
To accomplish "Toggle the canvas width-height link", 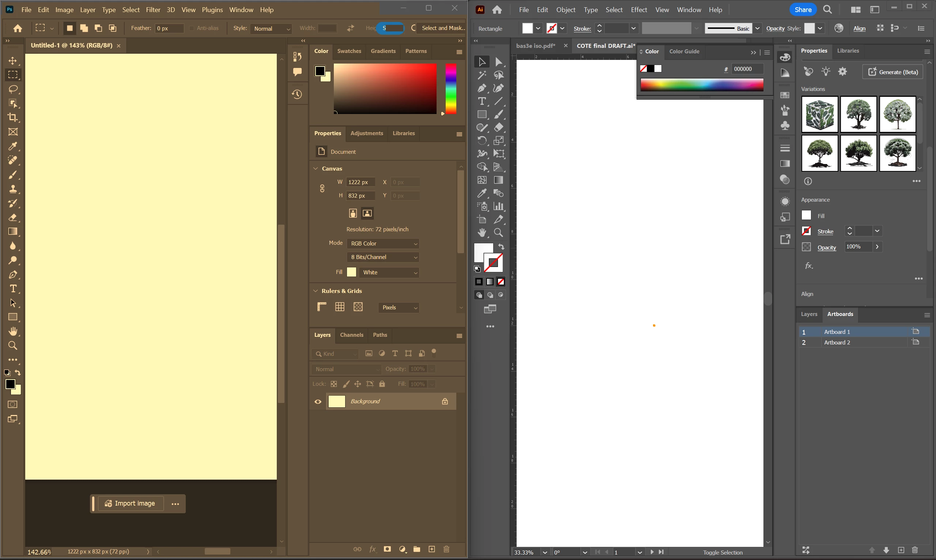I will [322, 189].
